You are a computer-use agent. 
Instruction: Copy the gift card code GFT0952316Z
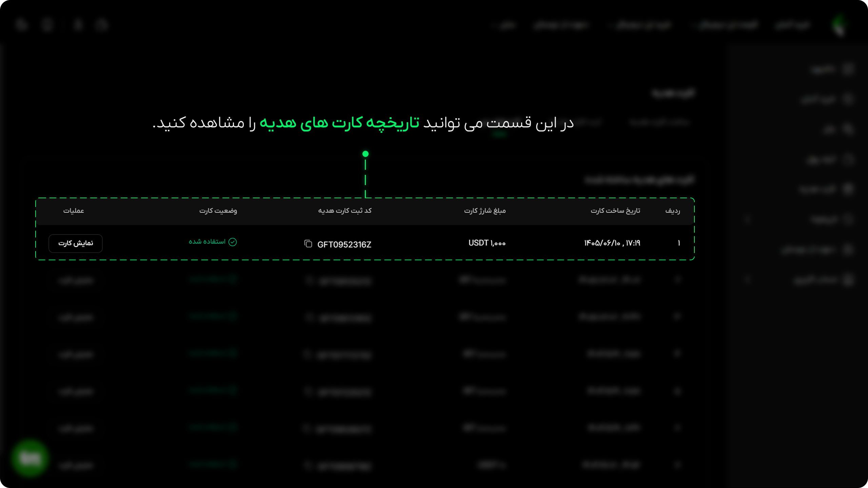[308, 244]
